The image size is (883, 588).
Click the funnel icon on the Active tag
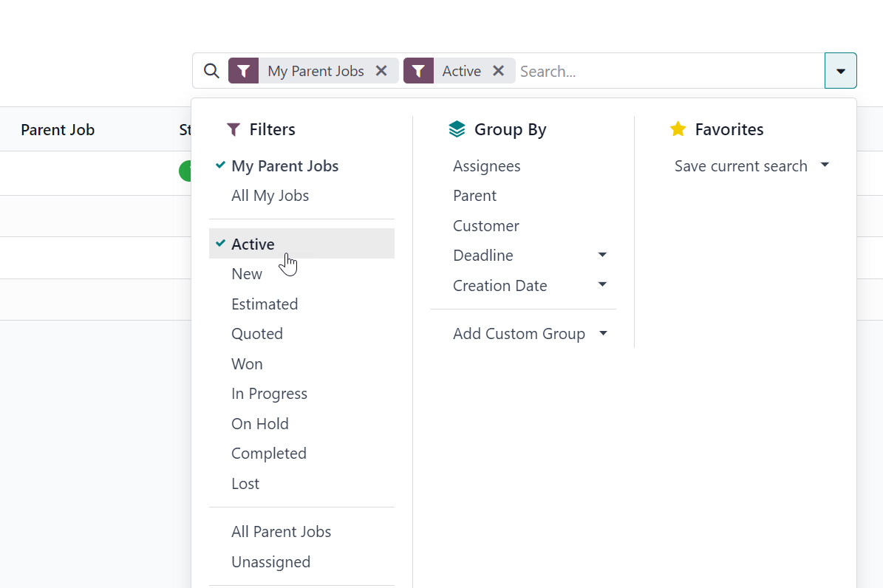tap(419, 71)
